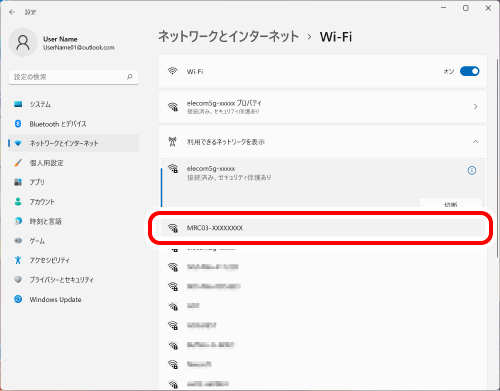Click the info icon for elecom5g-xxxxx
Viewport: 500px width, 391px height.
tap(472, 170)
